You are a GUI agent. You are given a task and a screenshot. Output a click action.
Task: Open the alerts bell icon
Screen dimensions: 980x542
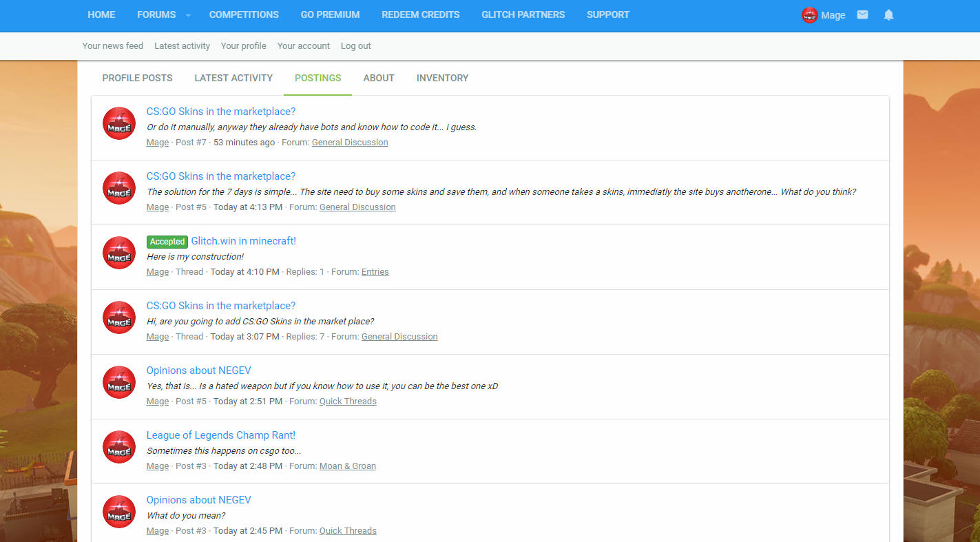(888, 14)
